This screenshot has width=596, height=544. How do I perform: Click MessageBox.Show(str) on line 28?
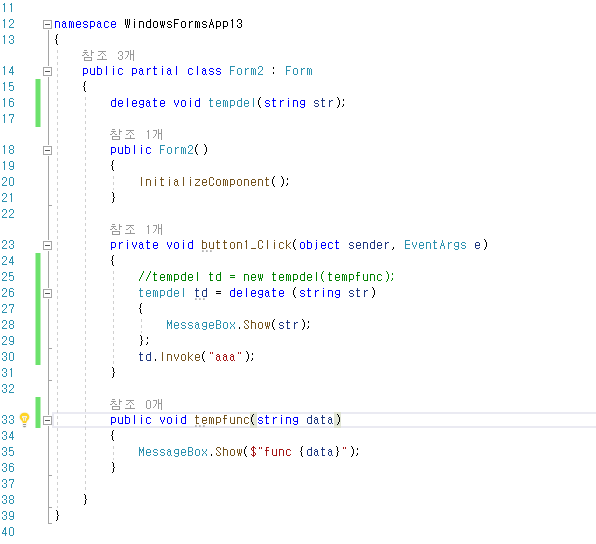click(238, 325)
